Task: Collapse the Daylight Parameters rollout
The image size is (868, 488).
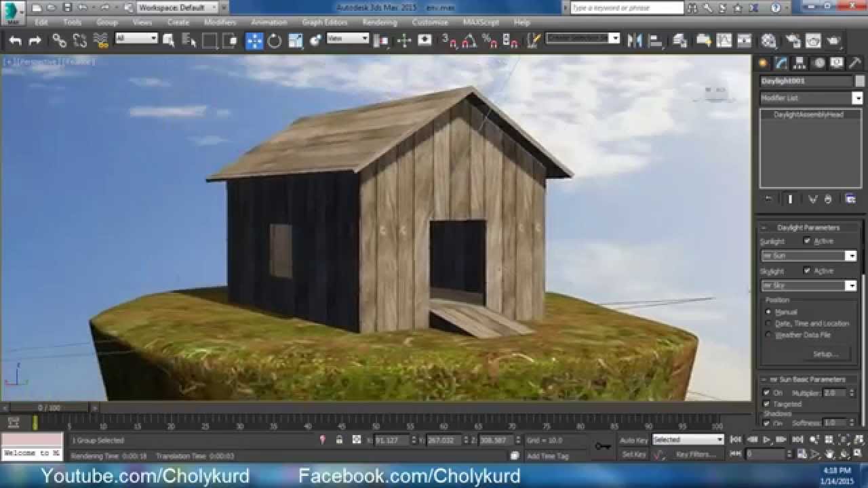Action: (x=808, y=227)
